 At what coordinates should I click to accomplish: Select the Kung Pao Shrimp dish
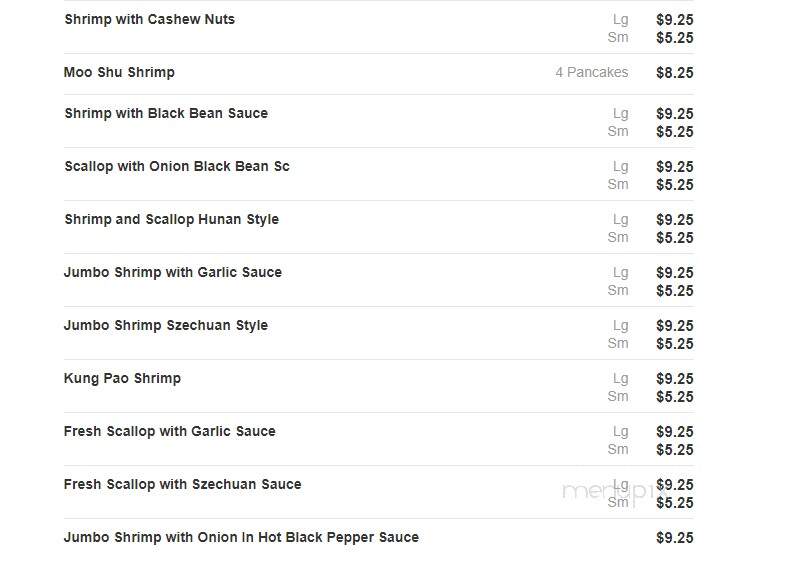[122, 378]
